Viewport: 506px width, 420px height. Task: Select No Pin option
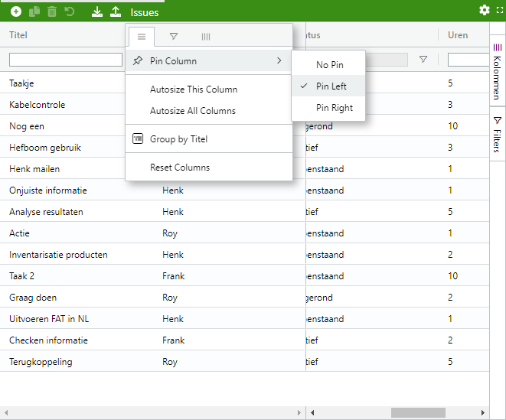tap(329, 65)
